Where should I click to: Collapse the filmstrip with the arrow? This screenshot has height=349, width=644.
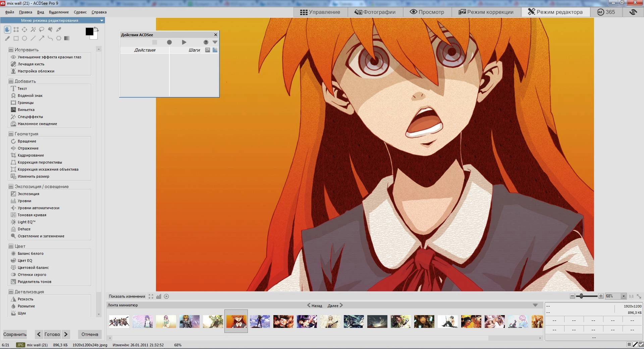click(535, 305)
